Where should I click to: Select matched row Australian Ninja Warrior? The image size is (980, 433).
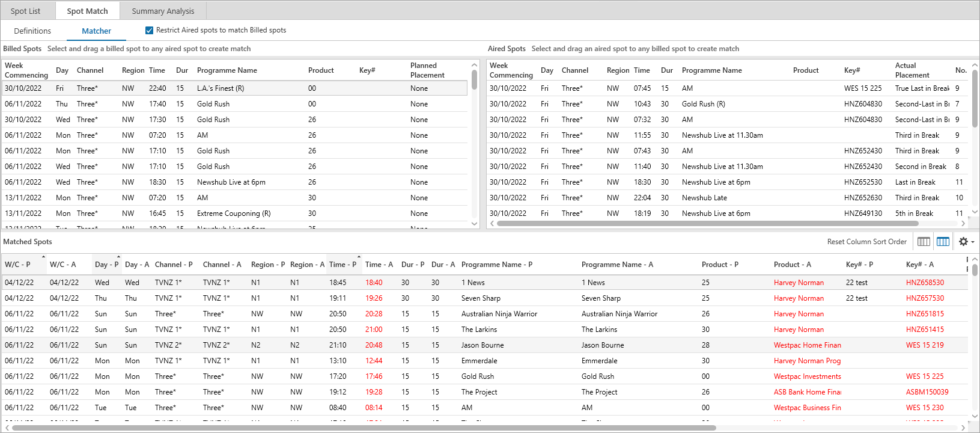coord(484,314)
